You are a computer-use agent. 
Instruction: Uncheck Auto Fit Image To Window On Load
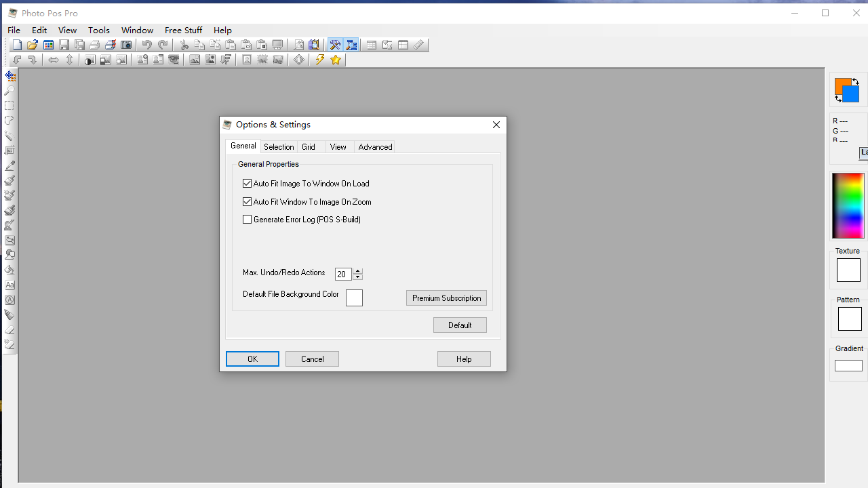[x=248, y=184]
